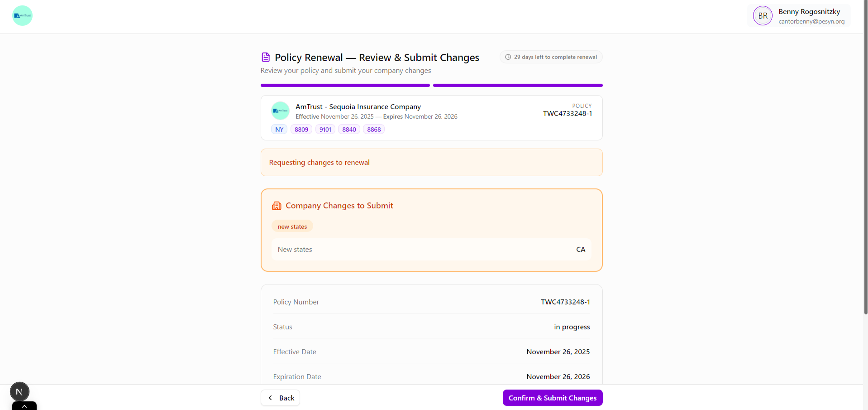Select the AmTrust logo in the top header
This screenshot has width=868, height=410.
(22, 15)
